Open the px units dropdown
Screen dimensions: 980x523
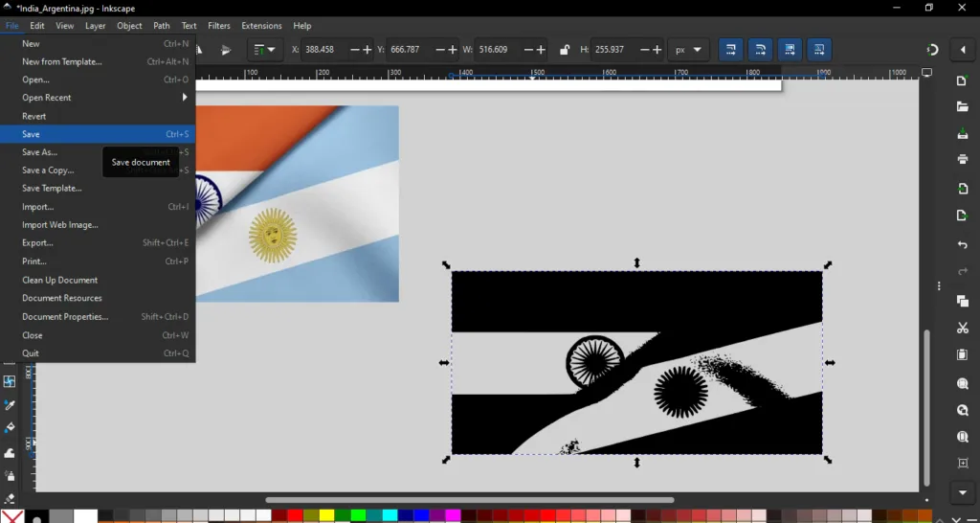[688, 50]
